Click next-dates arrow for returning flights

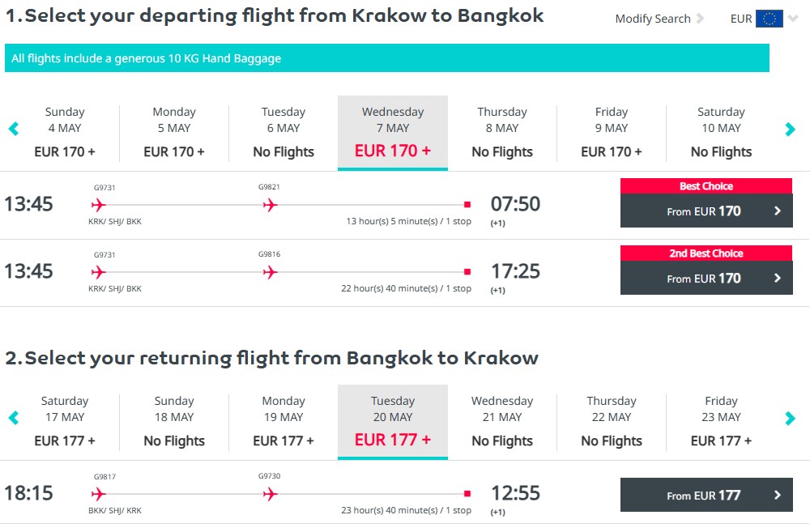(x=791, y=418)
